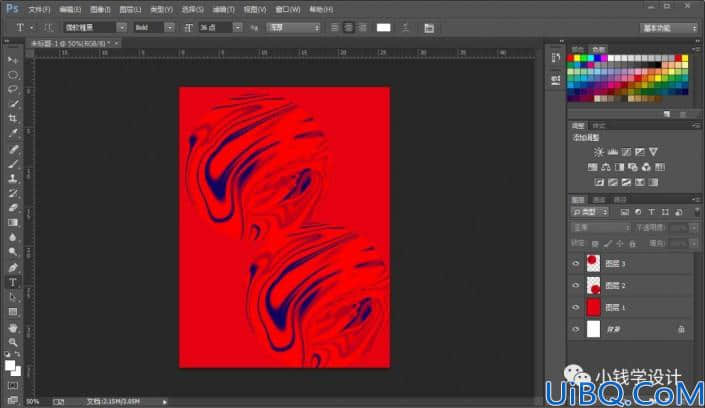The width and height of the screenshot is (705, 408).
Task: Select the Quick Selection tool
Action: 13,104
